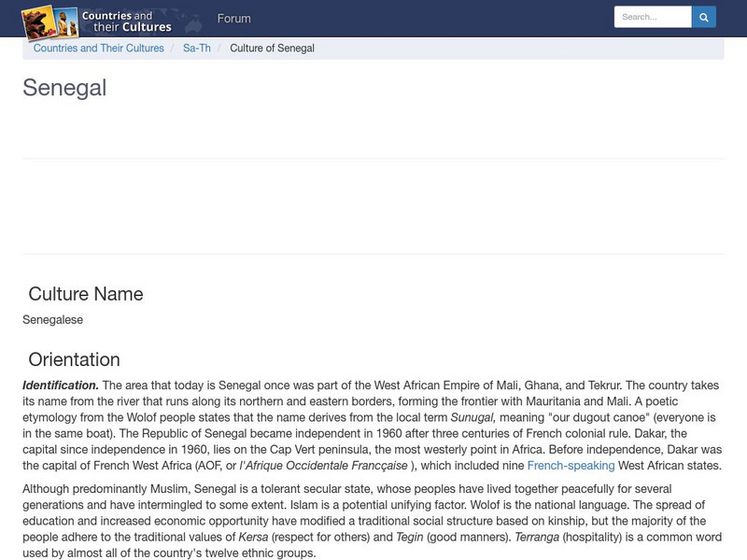Click the Senegalese text under Culture Name
The image size is (747, 560).
pos(53,319)
